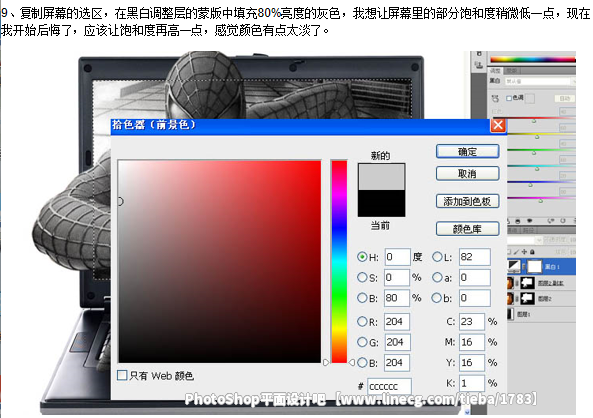Image resolution: width=593 pixels, height=418 pixels.
Task: Click the C cyan field showing 23
Action: [x=472, y=322]
